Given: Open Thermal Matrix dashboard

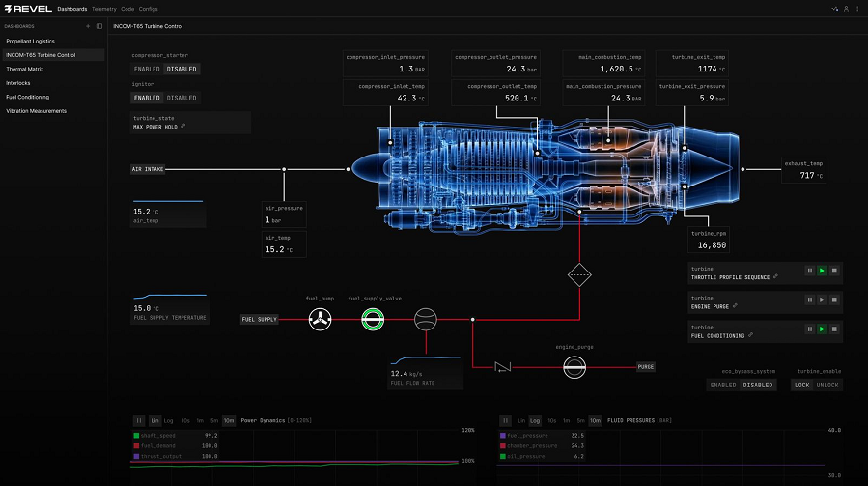Looking at the screenshot, I should 24,70.
